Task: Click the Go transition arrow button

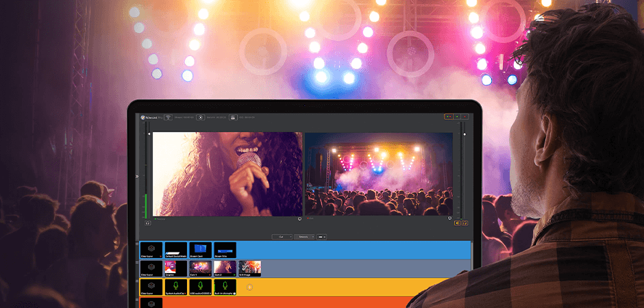Action: click(x=321, y=237)
